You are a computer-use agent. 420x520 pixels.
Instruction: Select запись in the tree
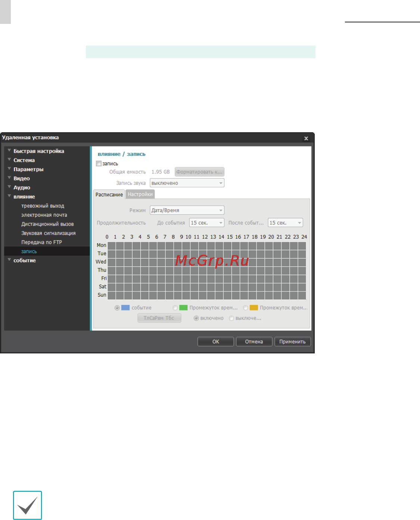29,251
